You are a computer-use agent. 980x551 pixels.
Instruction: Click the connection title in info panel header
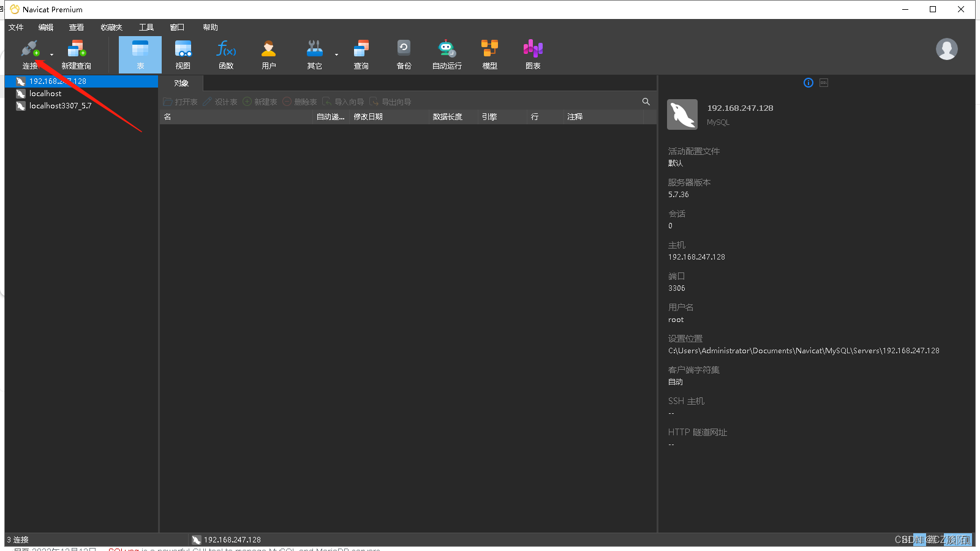click(740, 108)
